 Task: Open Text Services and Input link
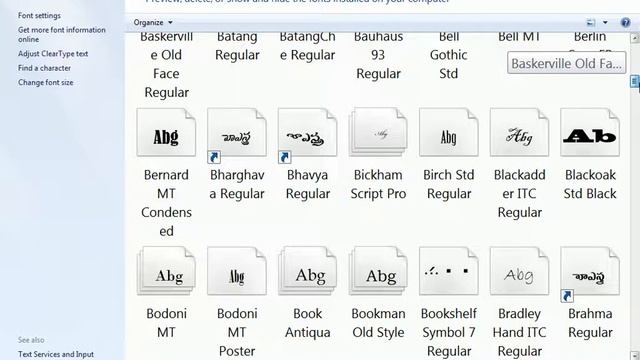tap(56, 354)
